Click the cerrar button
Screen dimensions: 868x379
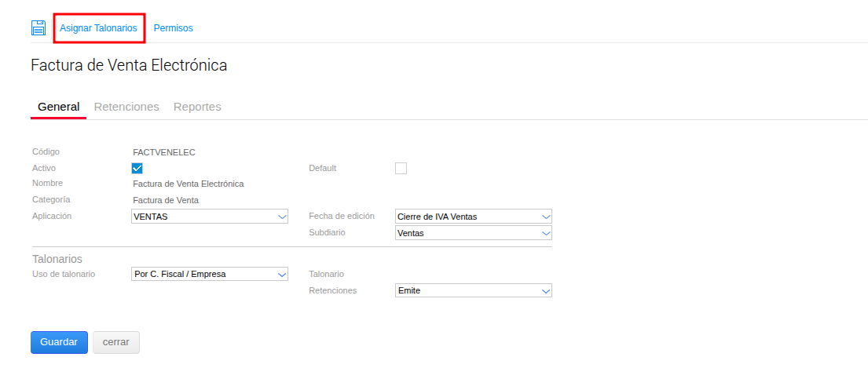tap(115, 342)
